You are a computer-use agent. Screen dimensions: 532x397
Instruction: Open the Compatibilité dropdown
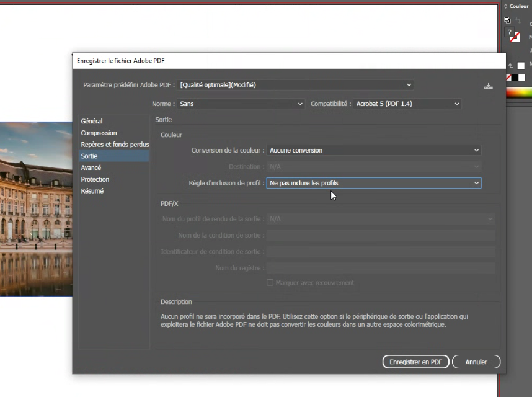tap(407, 104)
